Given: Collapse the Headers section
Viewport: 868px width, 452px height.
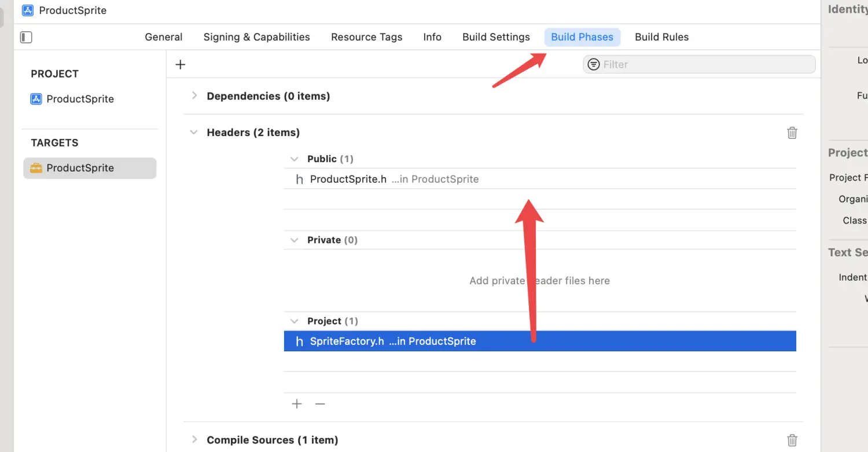Looking at the screenshot, I should click(194, 132).
